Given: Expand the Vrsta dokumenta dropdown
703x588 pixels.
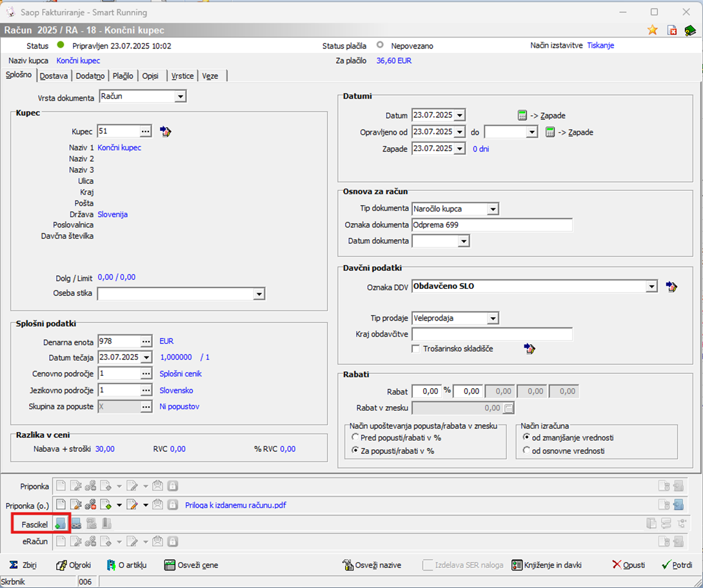Looking at the screenshot, I should coord(181,97).
